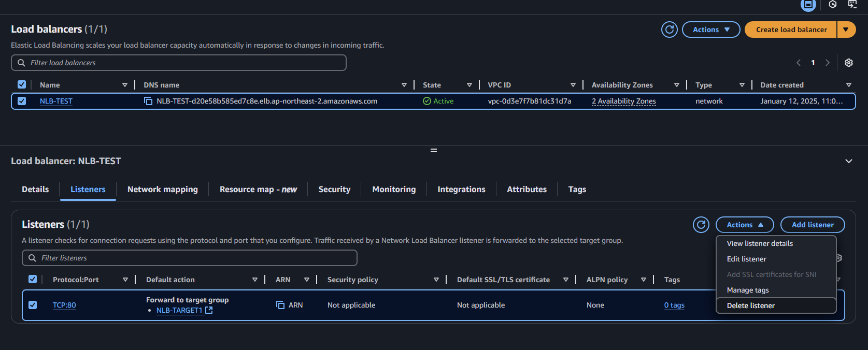Viewport: 868px width, 350px height.
Task: Refresh the listeners list
Action: click(x=701, y=225)
